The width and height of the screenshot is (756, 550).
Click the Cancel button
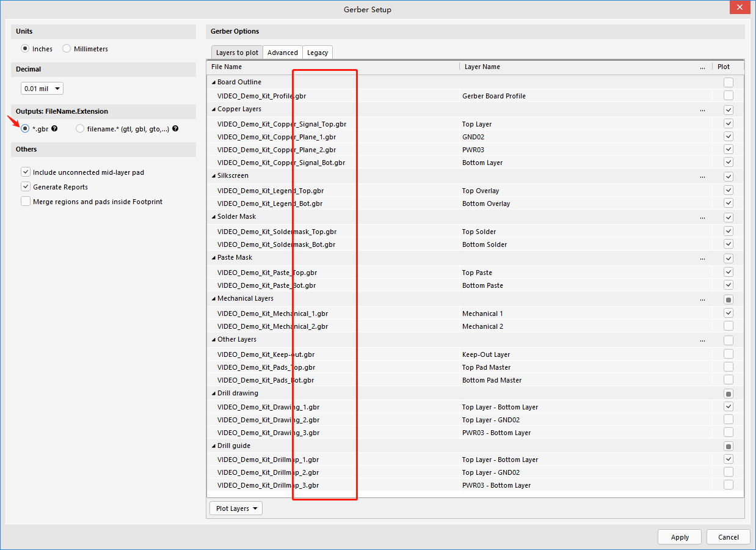coord(728,537)
